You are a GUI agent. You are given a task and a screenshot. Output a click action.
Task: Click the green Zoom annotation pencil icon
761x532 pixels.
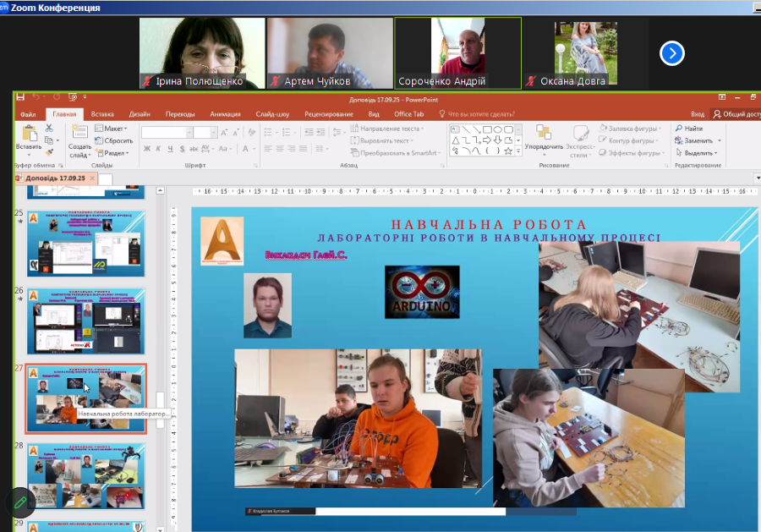tap(18, 502)
